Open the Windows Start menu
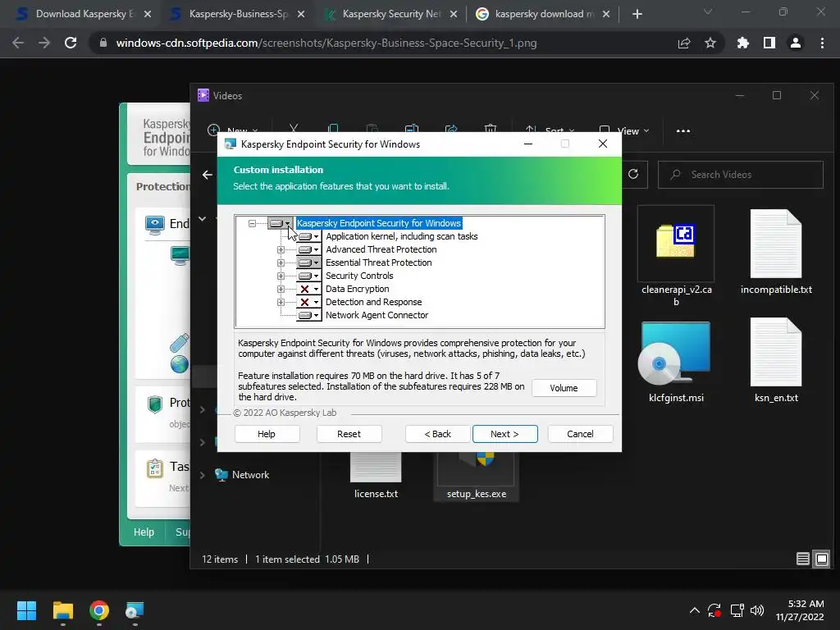This screenshot has width=840, height=630. click(26, 610)
